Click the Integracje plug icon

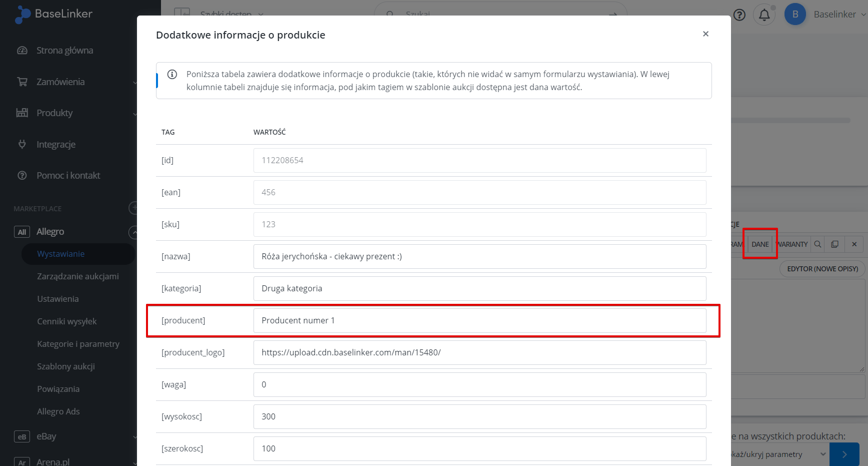click(x=22, y=144)
